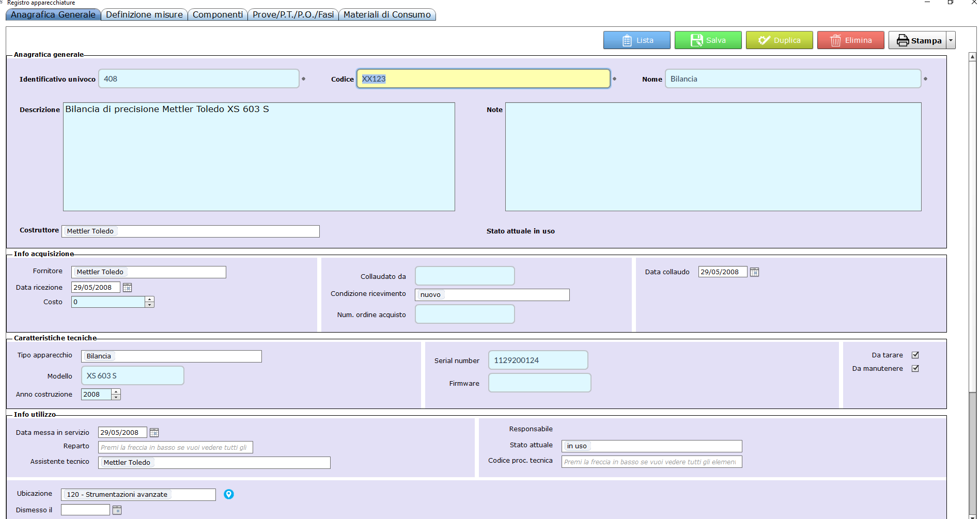This screenshot has width=980, height=519.
Task: Open the Ubicazione combo box
Action: point(138,494)
